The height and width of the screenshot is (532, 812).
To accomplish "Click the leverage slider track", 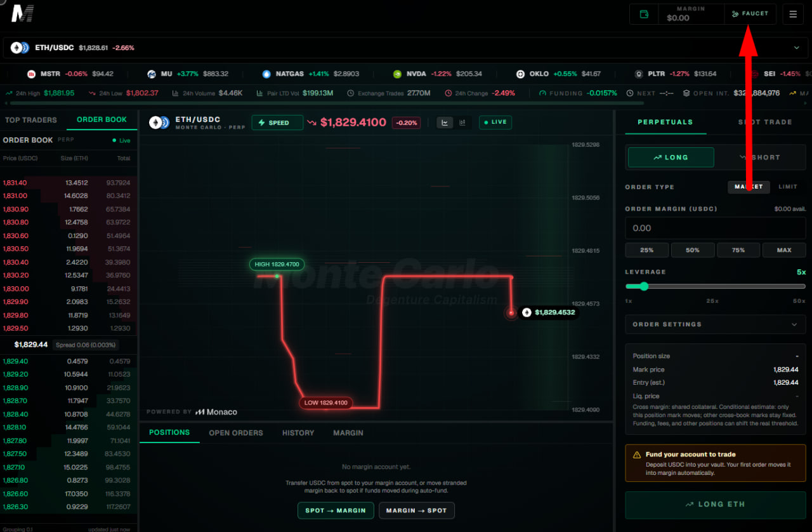I will 716,286.
